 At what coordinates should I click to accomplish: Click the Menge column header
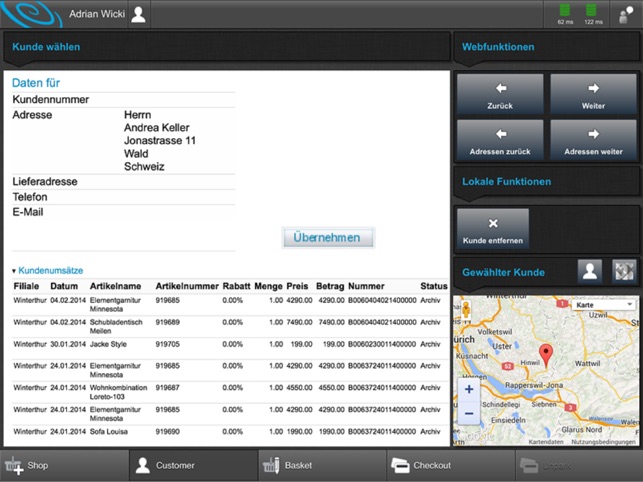click(x=268, y=286)
